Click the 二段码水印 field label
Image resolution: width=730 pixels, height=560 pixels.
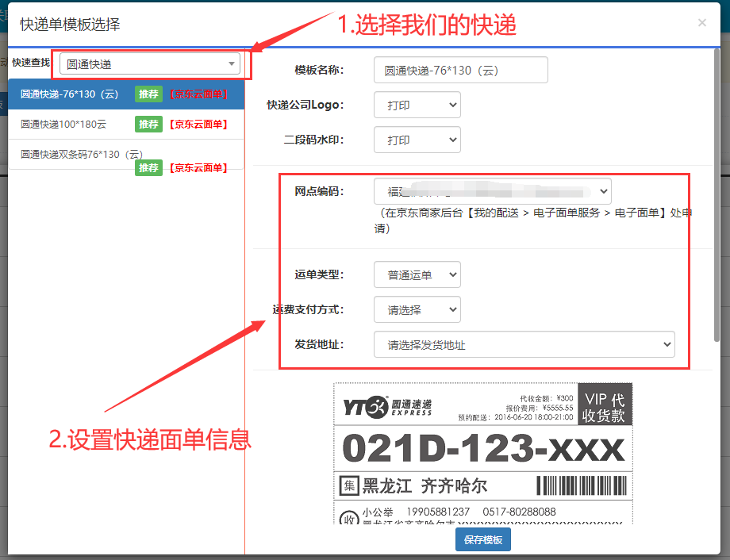(313, 140)
